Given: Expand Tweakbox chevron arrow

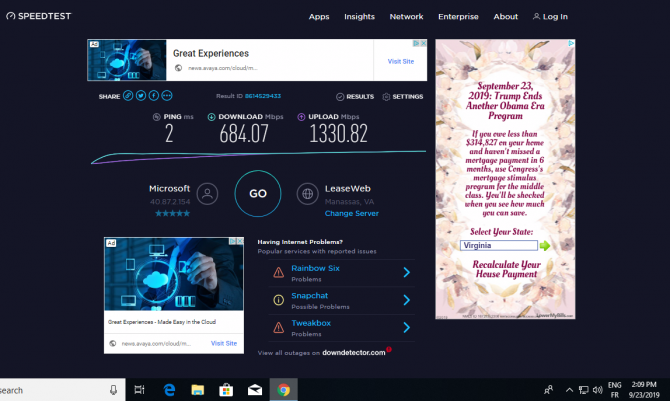Looking at the screenshot, I should point(406,327).
